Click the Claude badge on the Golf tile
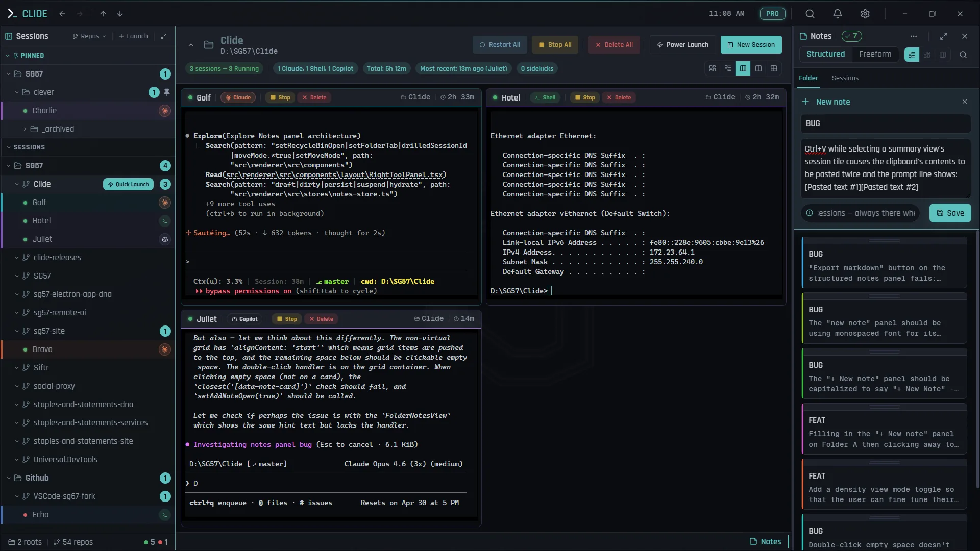This screenshot has width=980, height=551. pos(238,97)
